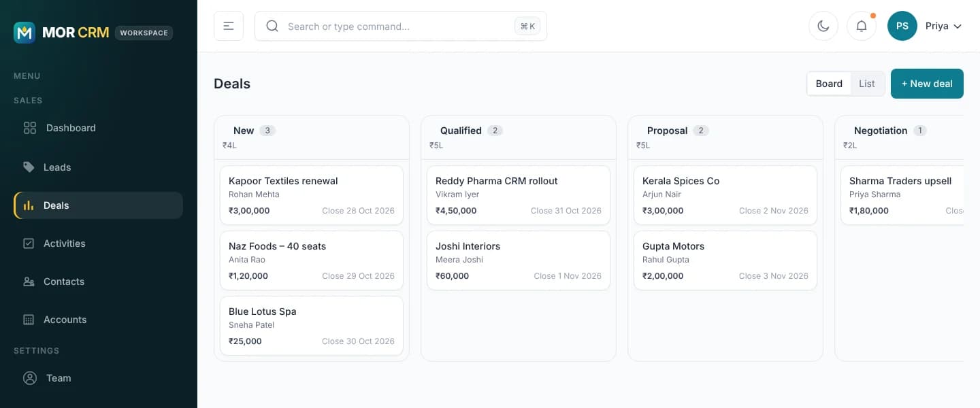Viewport: 980px width, 408px height.
Task: Focus the search or command field
Action: click(401, 26)
